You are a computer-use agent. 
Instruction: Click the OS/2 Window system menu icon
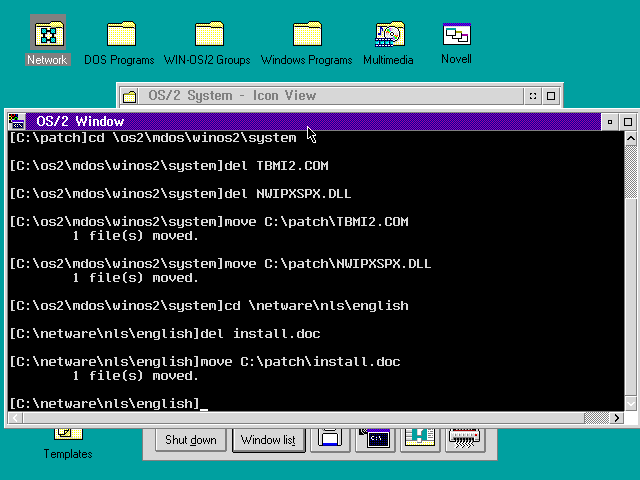16,121
